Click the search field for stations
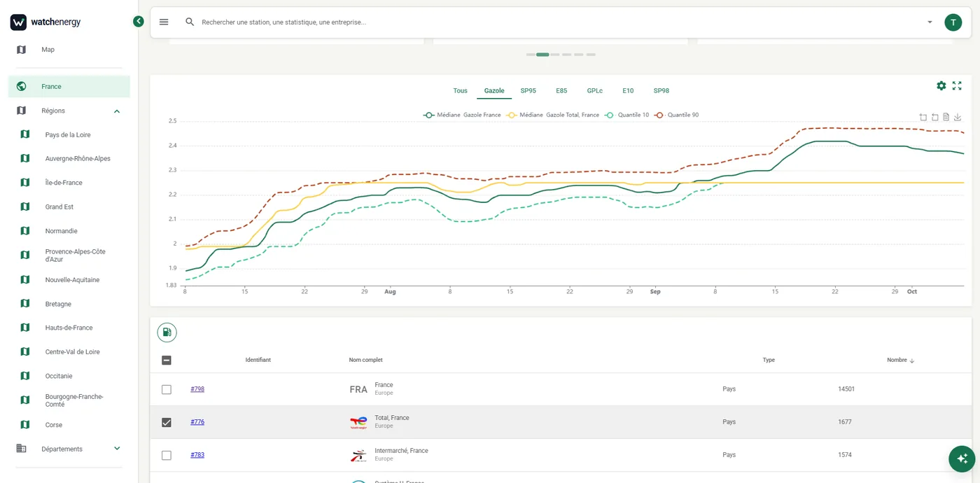The height and width of the screenshot is (483, 980). (x=560, y=22)
